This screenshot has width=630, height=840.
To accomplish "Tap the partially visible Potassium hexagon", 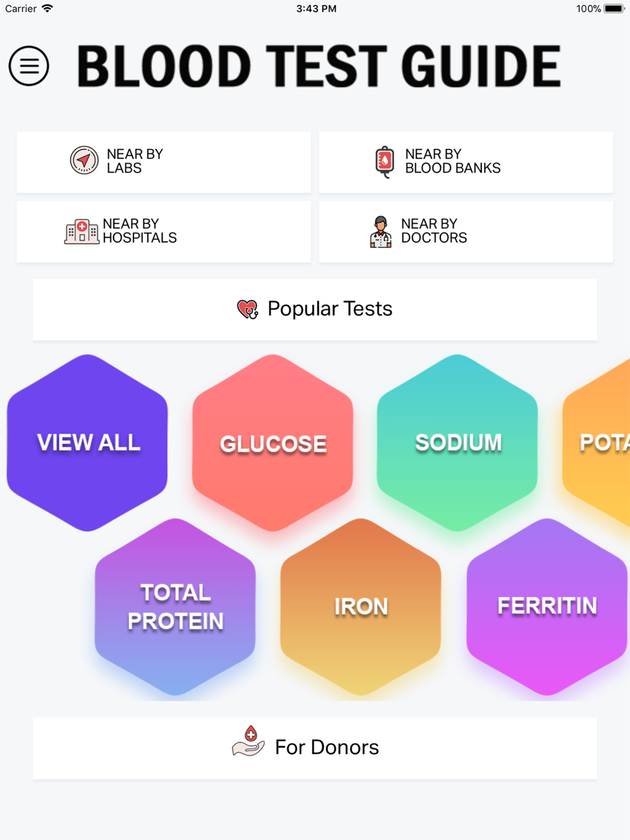I will point(597,443).
